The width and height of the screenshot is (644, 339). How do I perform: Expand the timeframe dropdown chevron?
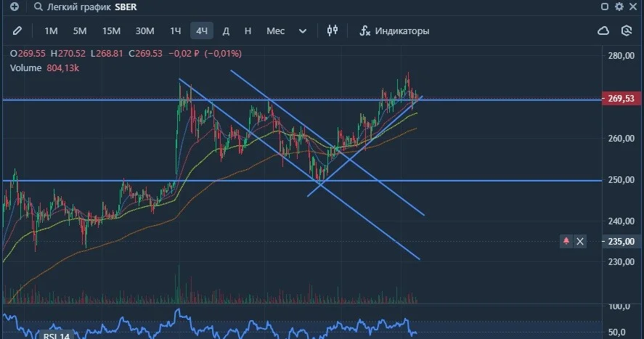[x=303, y=31]
